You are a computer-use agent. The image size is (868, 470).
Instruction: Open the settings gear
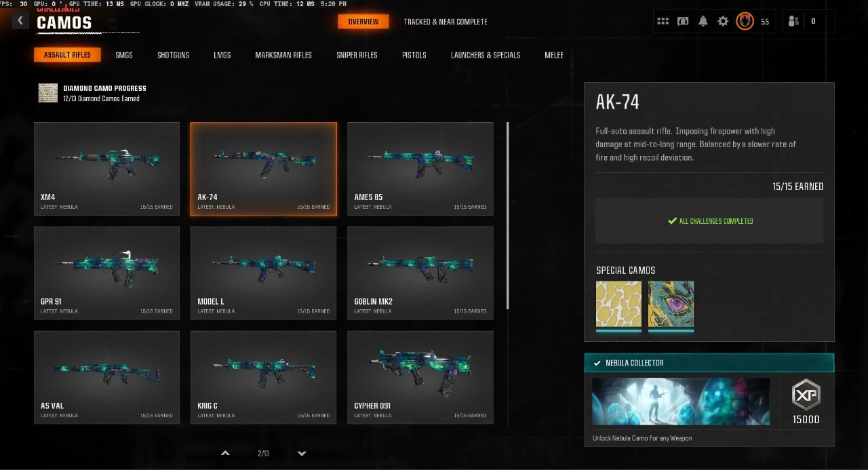pos(723,22)
